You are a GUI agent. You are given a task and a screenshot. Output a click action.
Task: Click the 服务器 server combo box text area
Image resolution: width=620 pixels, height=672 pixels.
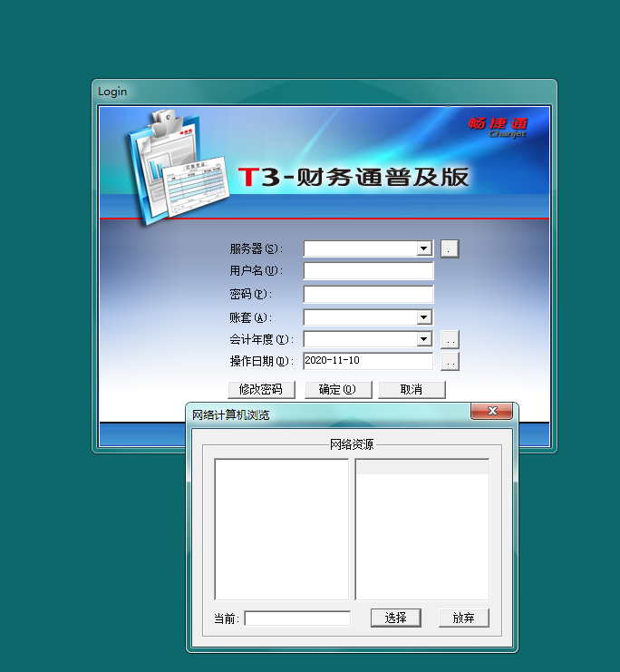(x=361, y=248)
